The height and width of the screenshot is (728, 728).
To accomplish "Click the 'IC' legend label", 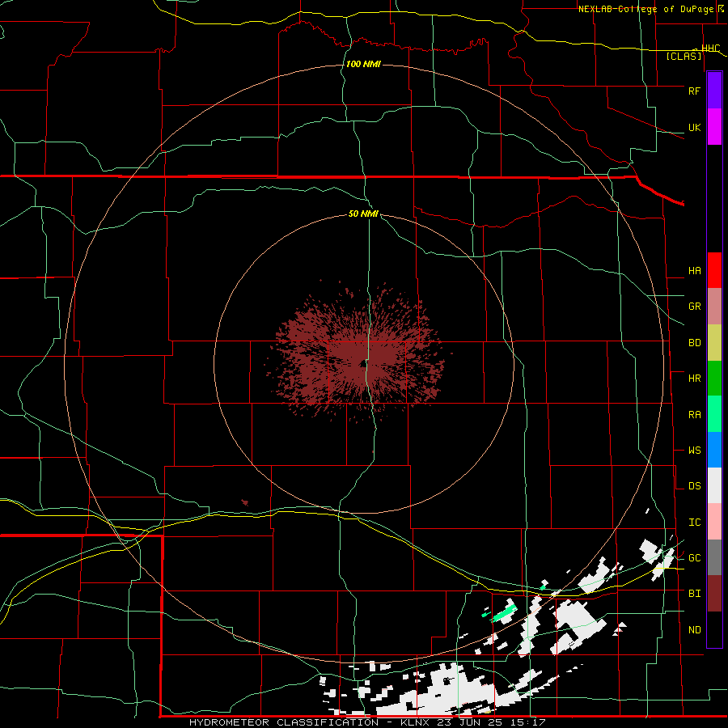I will click(694, 523).
